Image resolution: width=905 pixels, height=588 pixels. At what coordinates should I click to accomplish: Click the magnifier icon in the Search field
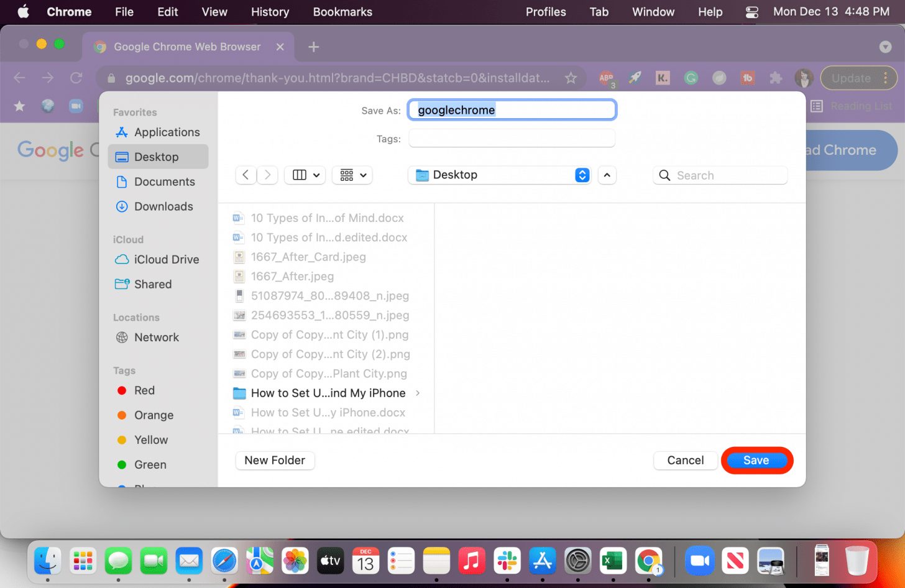pyautogui.click(x=664, y=175)
